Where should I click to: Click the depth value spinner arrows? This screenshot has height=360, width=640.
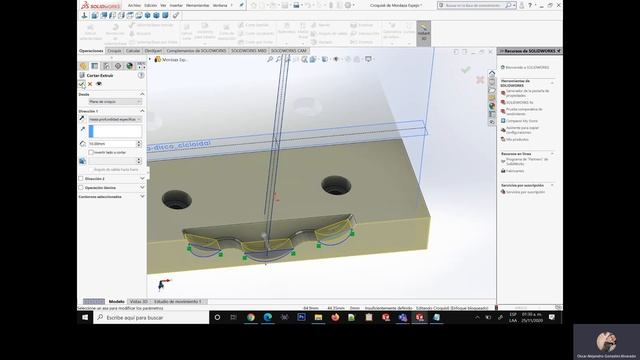139,144
